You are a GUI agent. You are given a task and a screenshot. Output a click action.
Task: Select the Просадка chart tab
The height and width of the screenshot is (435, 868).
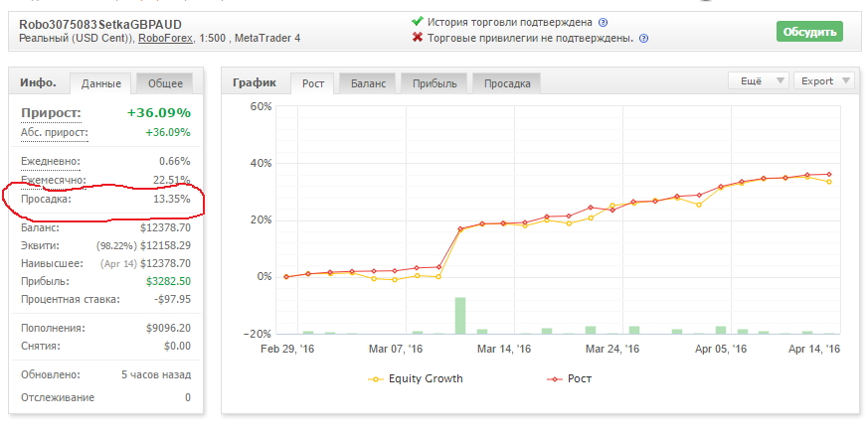point(507,83)
